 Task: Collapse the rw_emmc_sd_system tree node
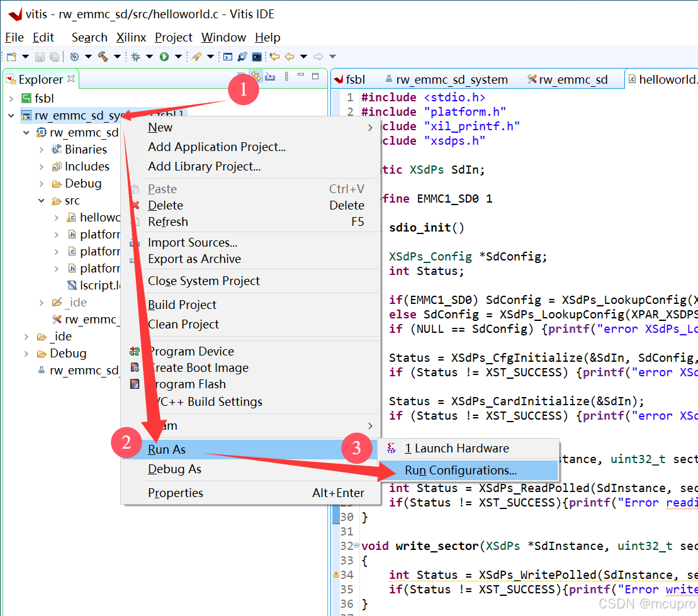tap(11, 116)
